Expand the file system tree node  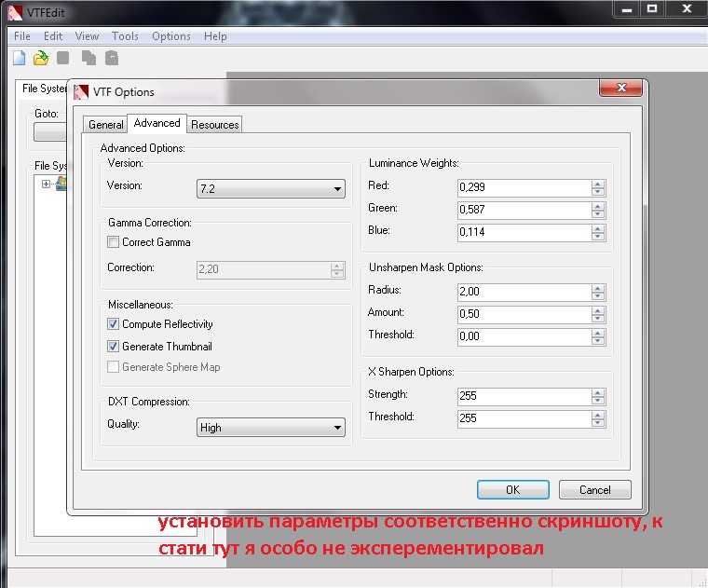tap(46, 184)
